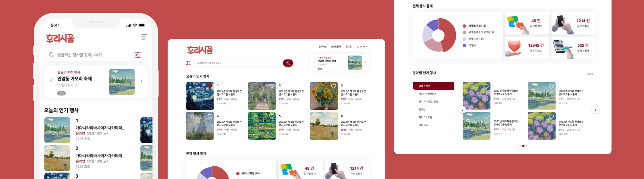
Task: Click right arrow of category events carousel
Action: point(596,110)
